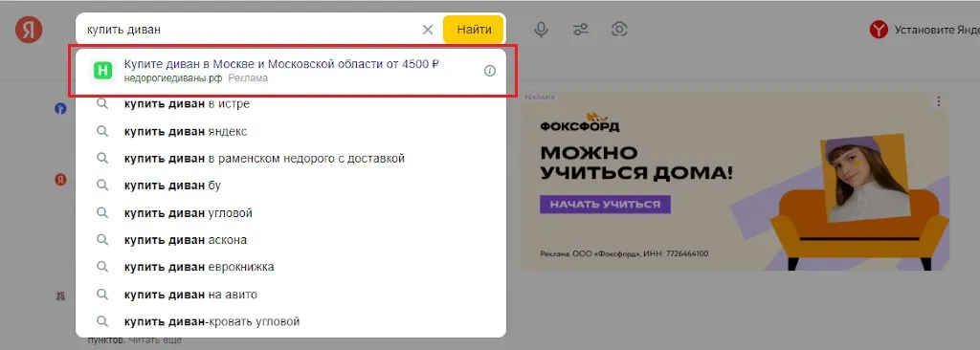Select suggestion купить диван на авито
Viewport: 980px width, 350px height.
[291, 295]
